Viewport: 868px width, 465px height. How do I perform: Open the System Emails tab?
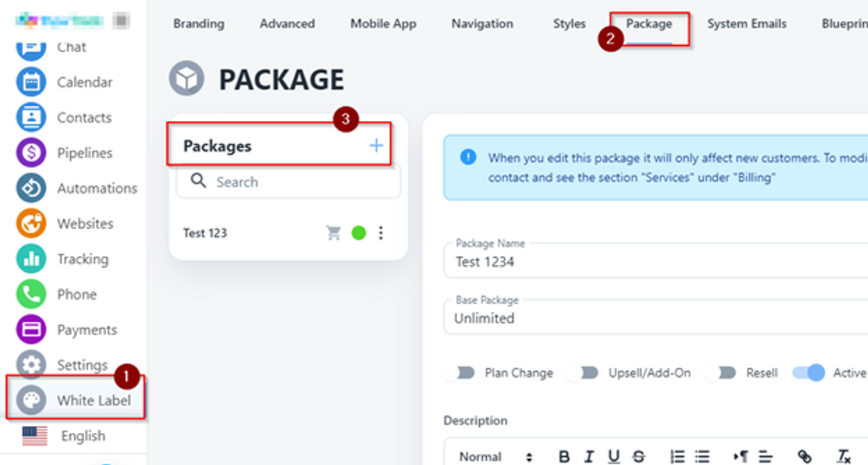click(746, 24)
